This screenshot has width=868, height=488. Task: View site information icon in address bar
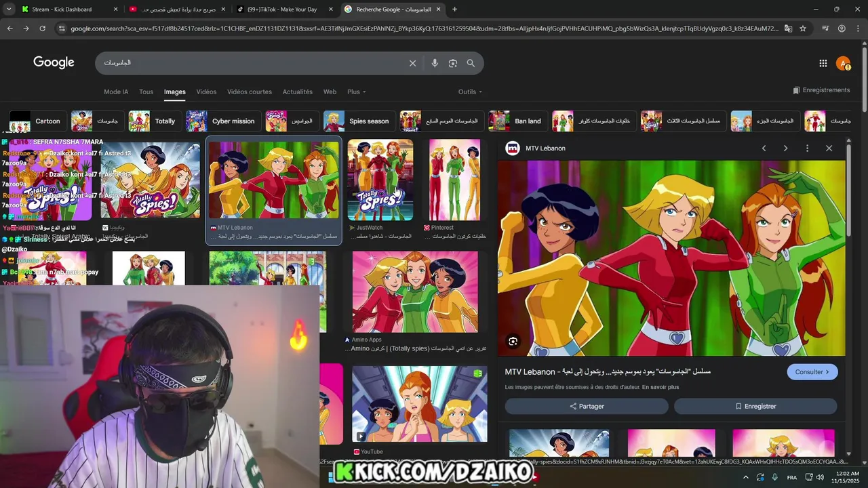pyautogui.click(x=62, y=28)
